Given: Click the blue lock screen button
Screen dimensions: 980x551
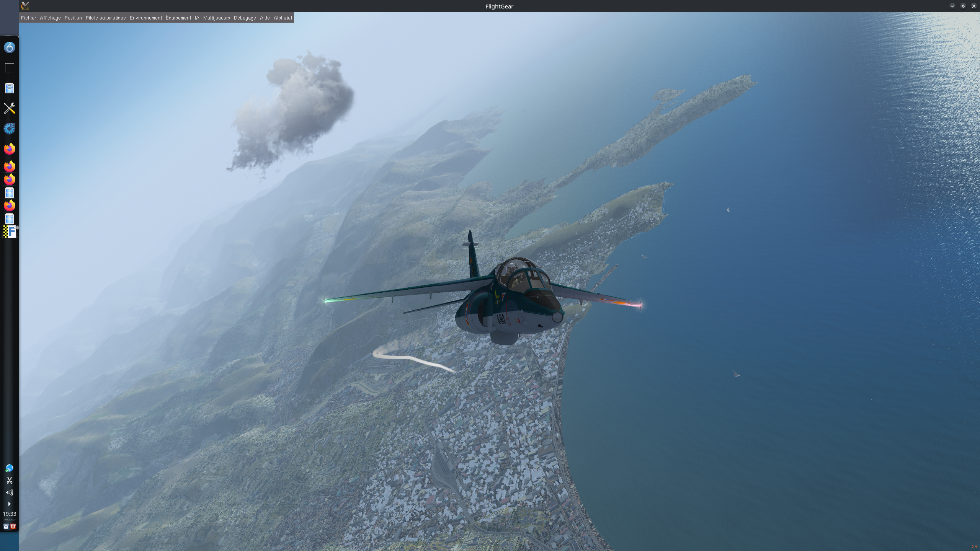Looking at the screenshot, I should tap(6, 527).
